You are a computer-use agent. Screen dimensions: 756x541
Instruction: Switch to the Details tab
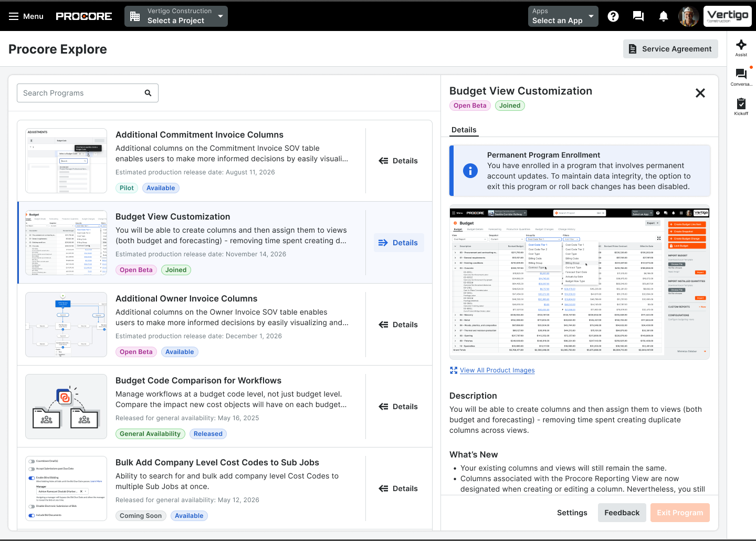(464, 130)
